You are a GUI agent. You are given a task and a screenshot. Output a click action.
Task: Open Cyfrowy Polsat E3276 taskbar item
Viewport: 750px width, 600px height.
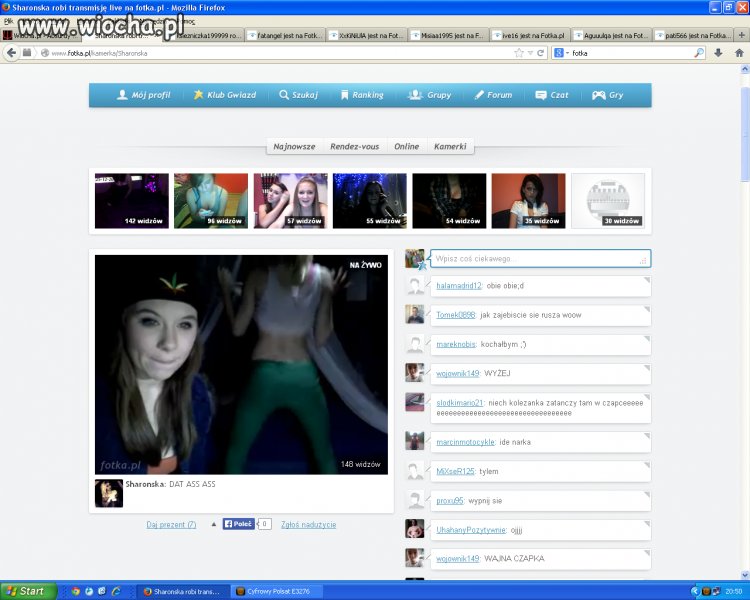(x=276, y=591)
